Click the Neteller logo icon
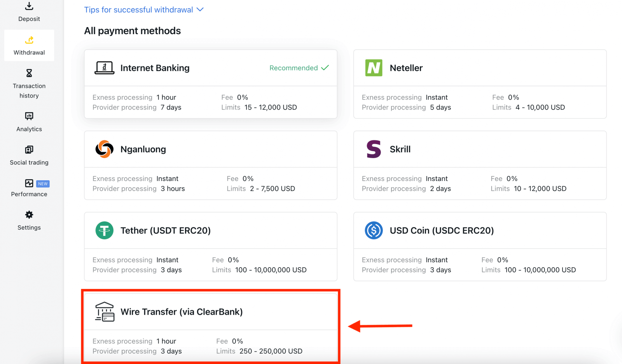 374,68
